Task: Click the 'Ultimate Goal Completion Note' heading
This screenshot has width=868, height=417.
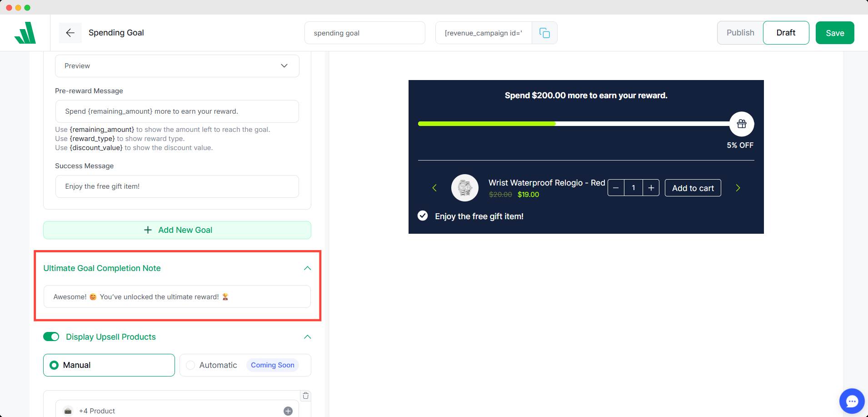Action: pyautogui.click(x=102, y=268)
